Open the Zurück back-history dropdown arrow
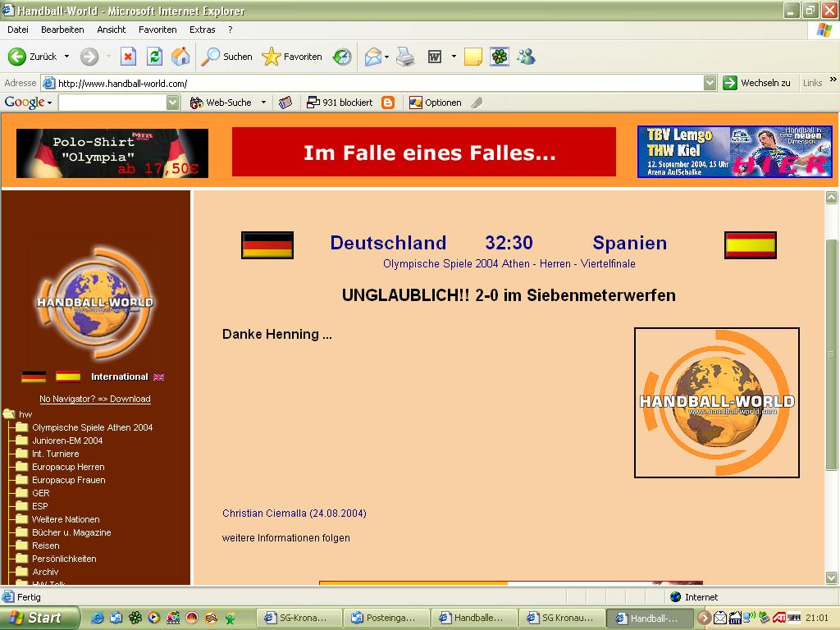840x630 pixels. pos(67,57)
